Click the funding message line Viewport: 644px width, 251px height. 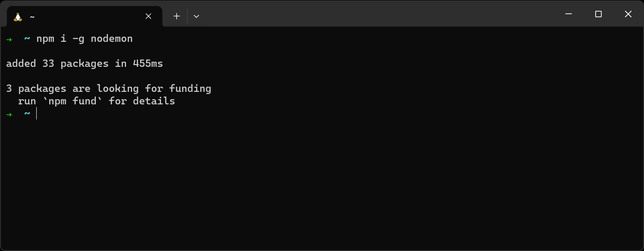pyautogui.click(x=108, y=88)
